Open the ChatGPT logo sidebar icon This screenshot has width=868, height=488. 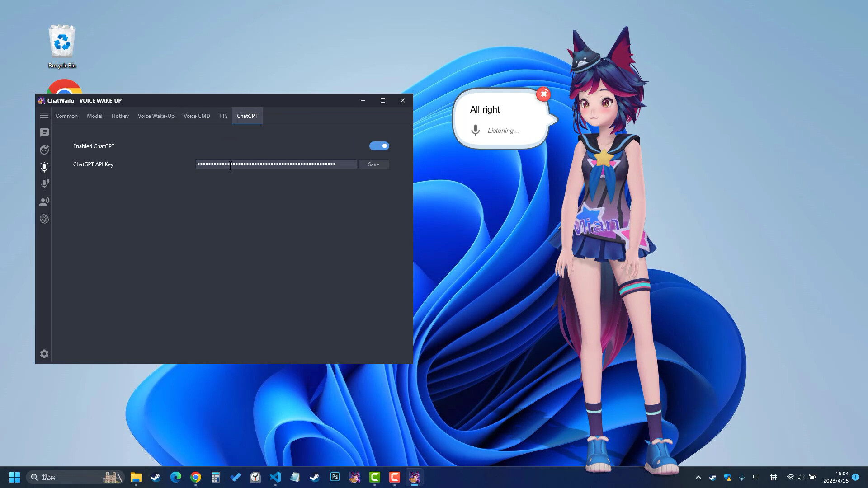click(44, 219)
